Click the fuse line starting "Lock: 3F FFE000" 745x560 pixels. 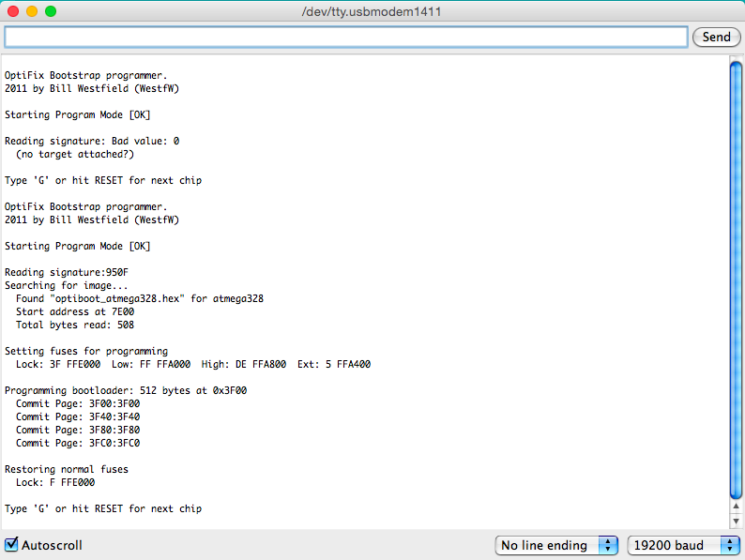(x=193, y=364)
